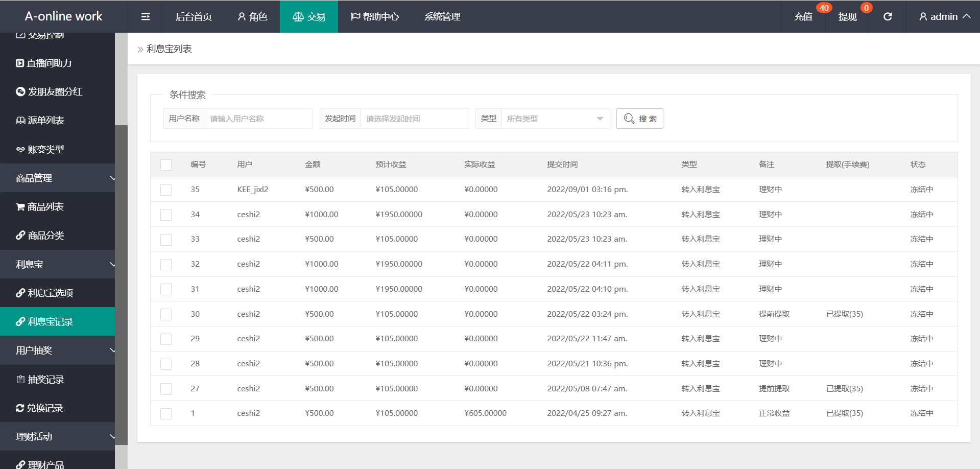Viewport: 980px width, 469px height.
Task: Toggle the select-all checkbox in table header
Action: pyautogui.click(x=166, y=165)
